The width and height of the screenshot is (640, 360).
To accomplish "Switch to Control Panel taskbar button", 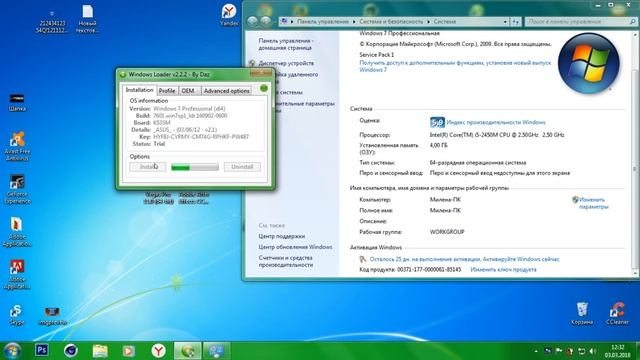I will coord(216,351).
